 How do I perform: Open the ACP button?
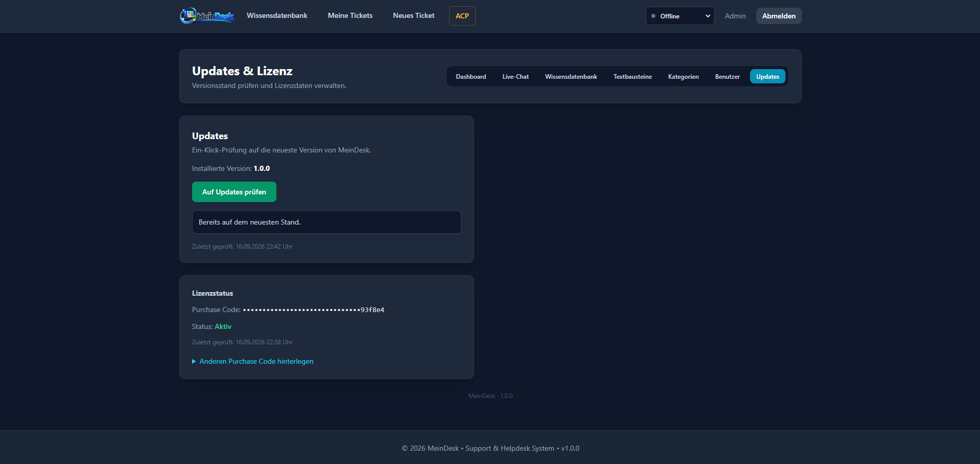click(x=462, y=16)
